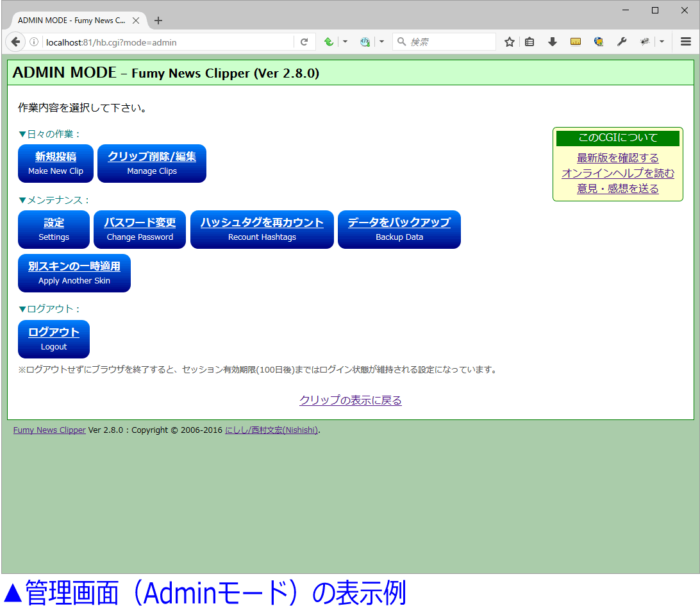Close the browser window
This screenshot has width=700, height=606.
tap(685, 10)
